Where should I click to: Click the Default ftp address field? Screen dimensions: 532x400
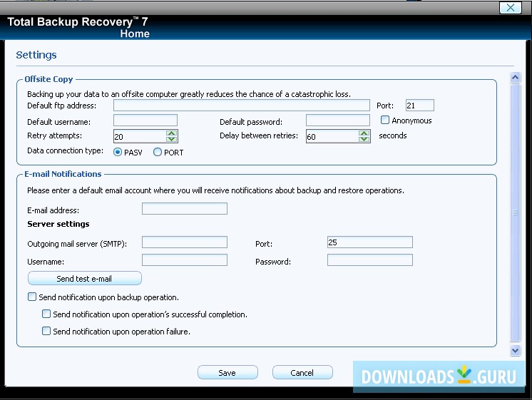click(241, 106)
